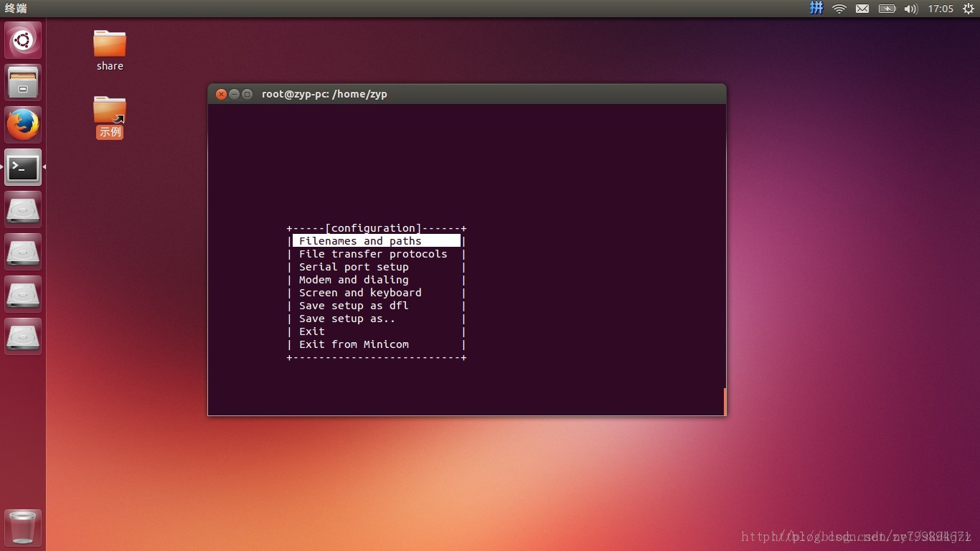Viewport: 980px width, 551px height.
Task: Maximize the terminal window
Action: tap(247, 94)
